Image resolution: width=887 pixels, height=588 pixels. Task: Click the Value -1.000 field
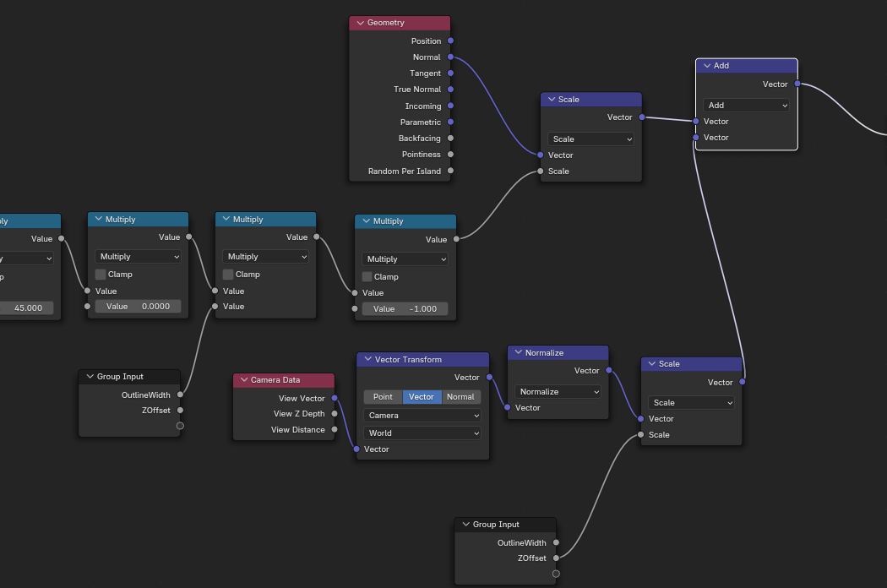point(405,309)
